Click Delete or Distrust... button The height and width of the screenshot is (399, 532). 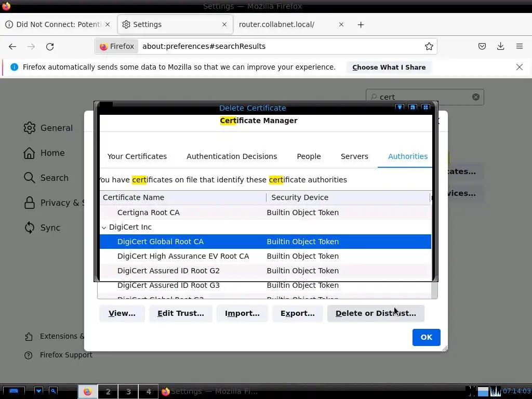click(x=376, y=313)
